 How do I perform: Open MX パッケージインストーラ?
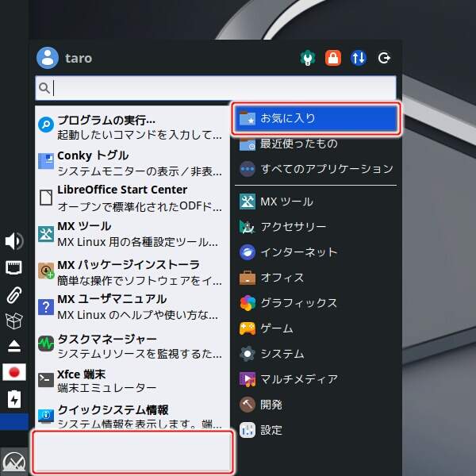pos(132,271)
